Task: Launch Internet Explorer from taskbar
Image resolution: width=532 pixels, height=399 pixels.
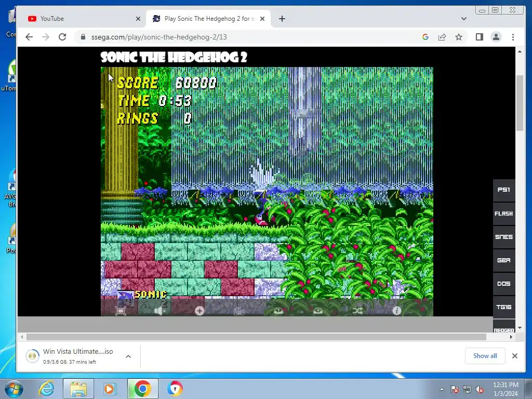Action: (x=46, y=389)
